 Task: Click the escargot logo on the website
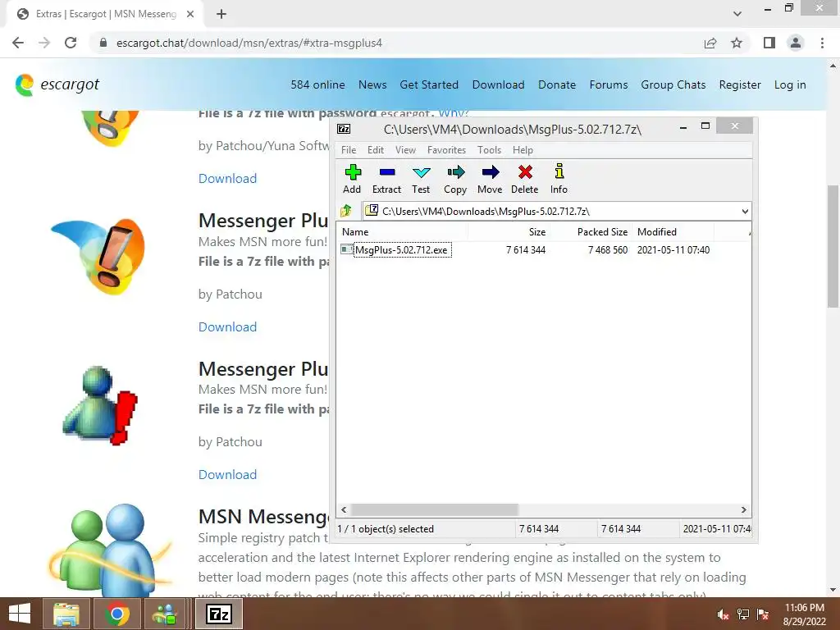(57, 84)
